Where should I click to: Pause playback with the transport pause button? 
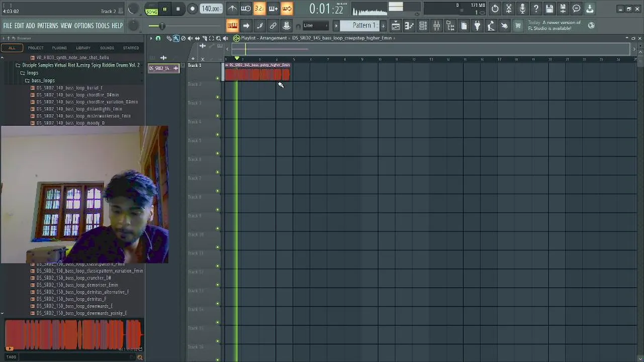pos(164,9)
